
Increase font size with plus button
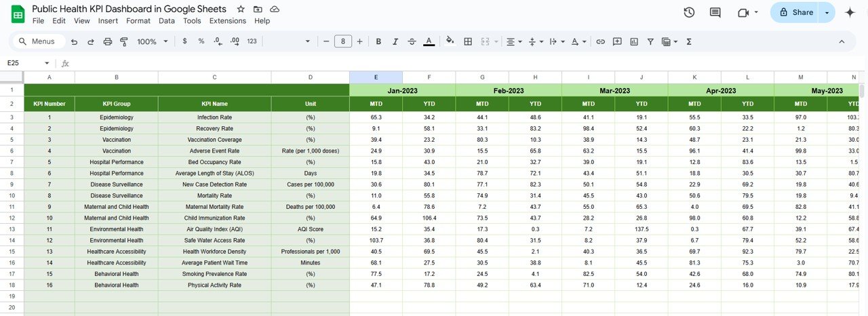[x=359, y=41]
